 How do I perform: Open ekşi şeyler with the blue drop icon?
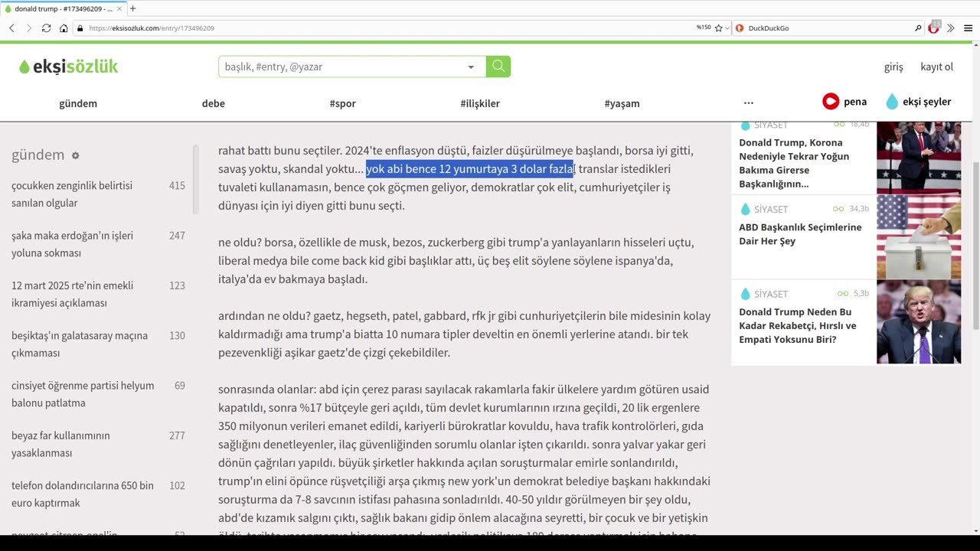point(918,101)
